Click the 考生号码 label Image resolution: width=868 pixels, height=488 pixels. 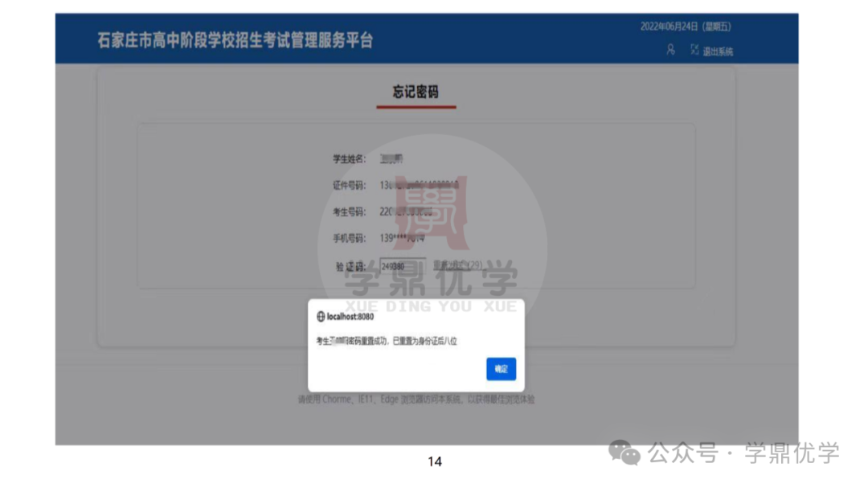click(x=349, y=212)
